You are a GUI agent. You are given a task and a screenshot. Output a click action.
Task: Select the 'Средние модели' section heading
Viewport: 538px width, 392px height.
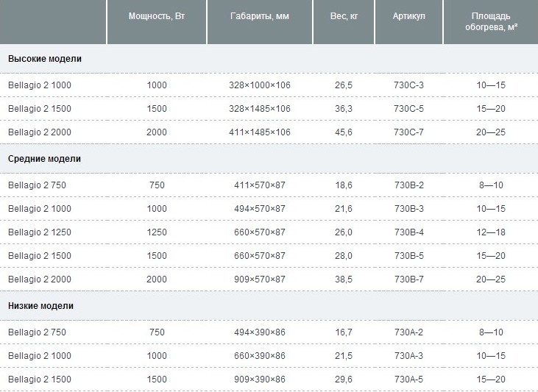pos(45,159)
